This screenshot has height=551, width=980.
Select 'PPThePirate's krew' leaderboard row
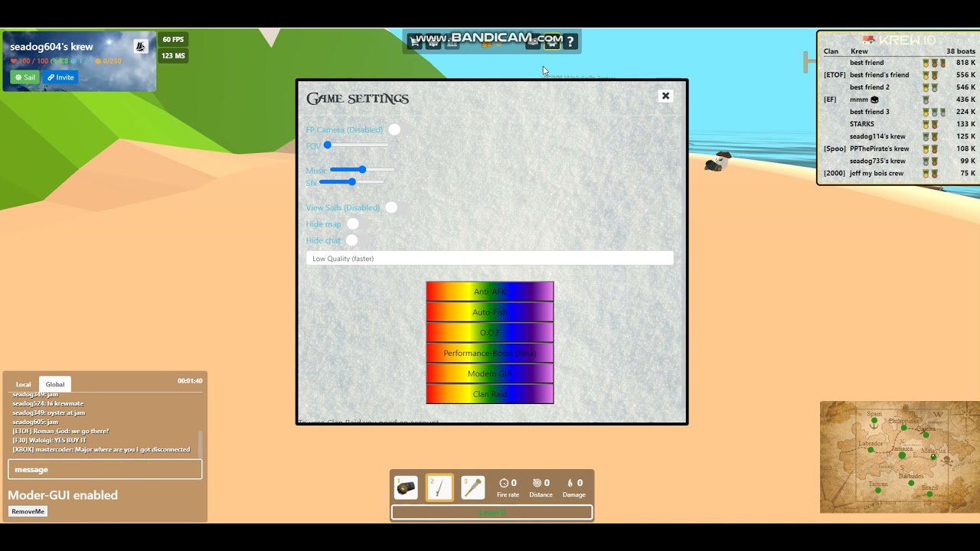coord(899,148)
